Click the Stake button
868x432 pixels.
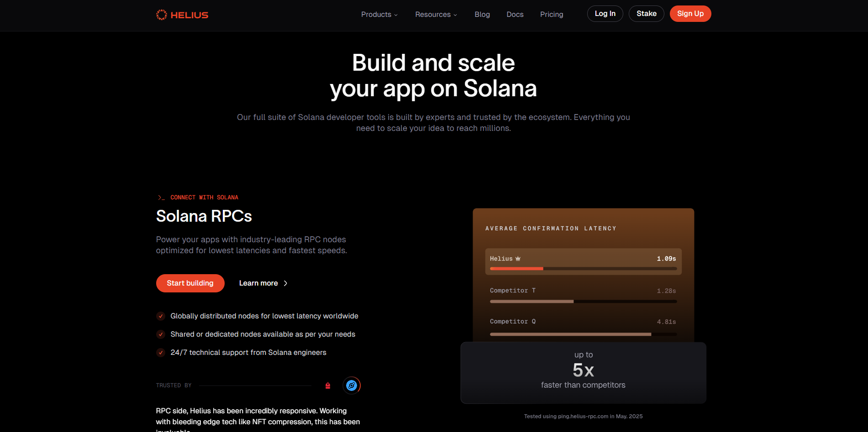click(647, 14)
